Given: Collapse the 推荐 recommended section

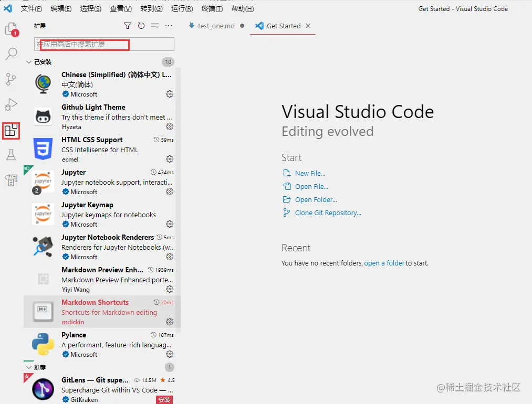Looking at the screenshot, I should [x=29, y=367].
